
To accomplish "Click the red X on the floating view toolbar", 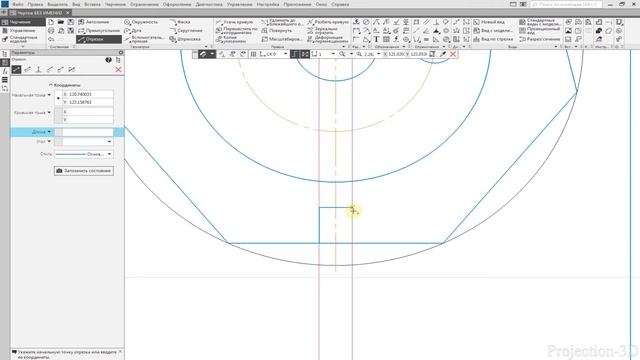I will point(453,54).
